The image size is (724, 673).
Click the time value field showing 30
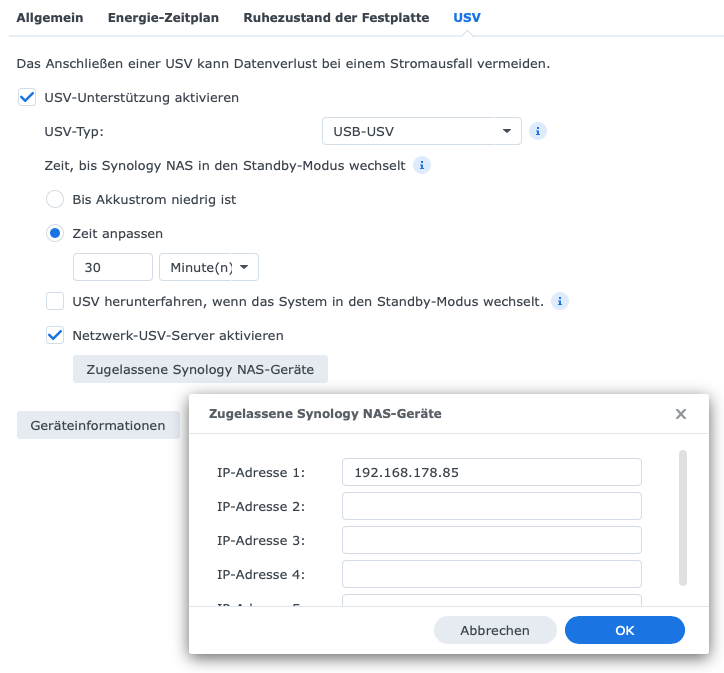click(x=113, y=267)
